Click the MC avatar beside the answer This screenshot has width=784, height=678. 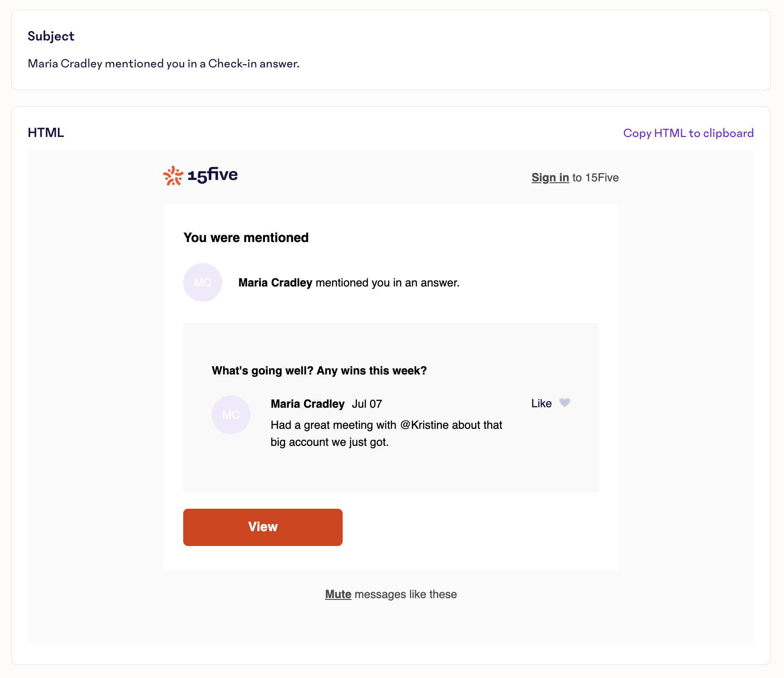pos(231,415)
